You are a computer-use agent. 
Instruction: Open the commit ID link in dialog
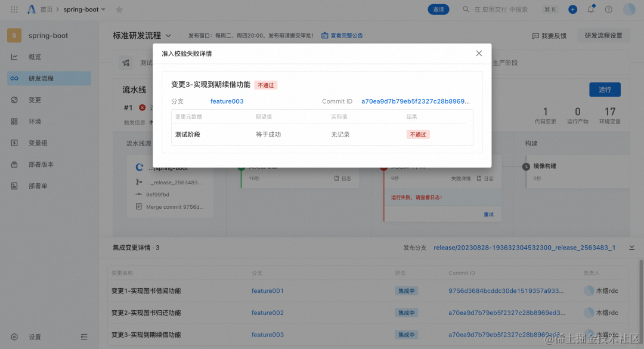[415, 101]
